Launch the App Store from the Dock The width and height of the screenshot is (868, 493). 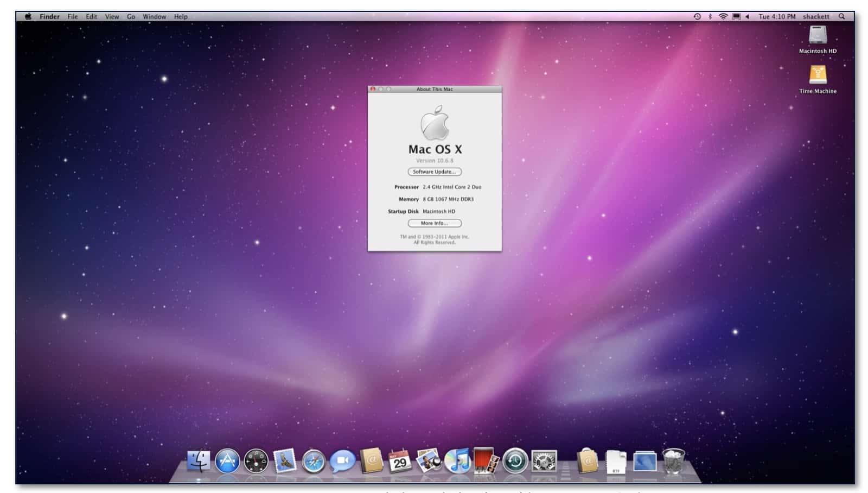pos(227,462)
